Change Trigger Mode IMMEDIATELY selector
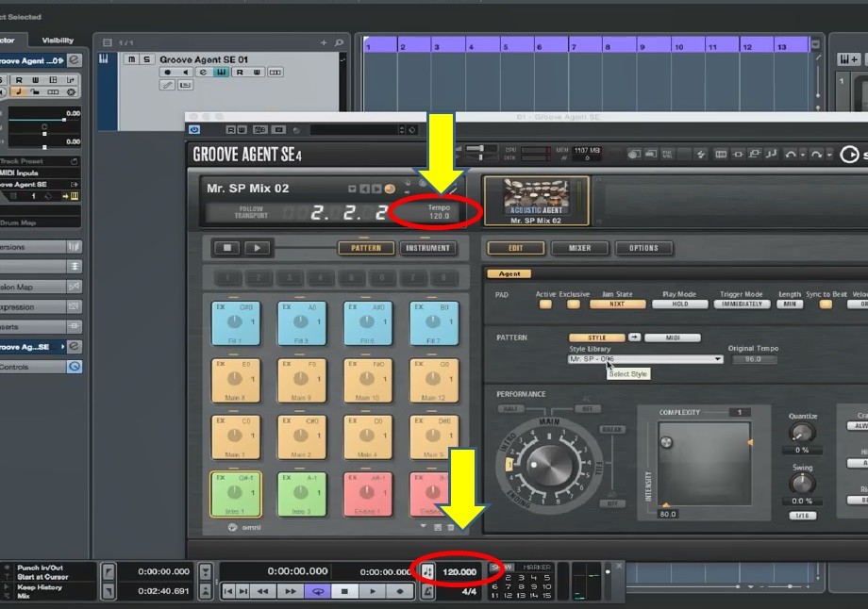Image resolution: width=868 pixels, height=609 pixels. coord(742,304)
